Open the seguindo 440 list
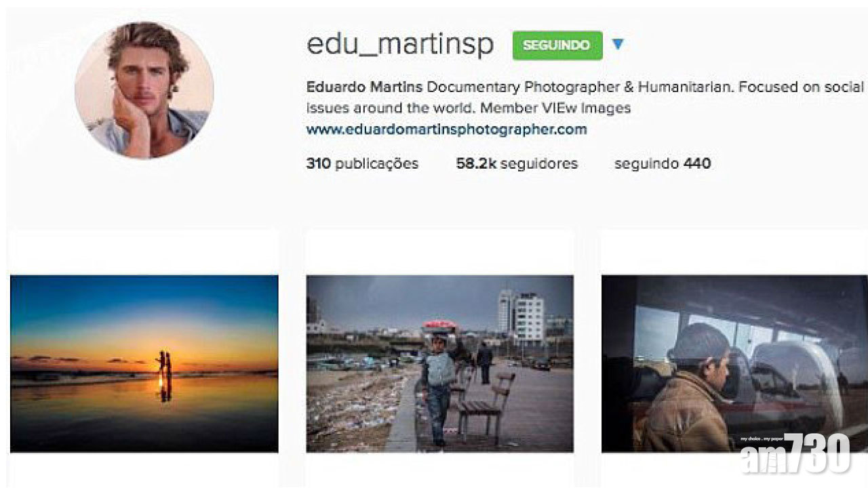 click(x=663, y=163)
